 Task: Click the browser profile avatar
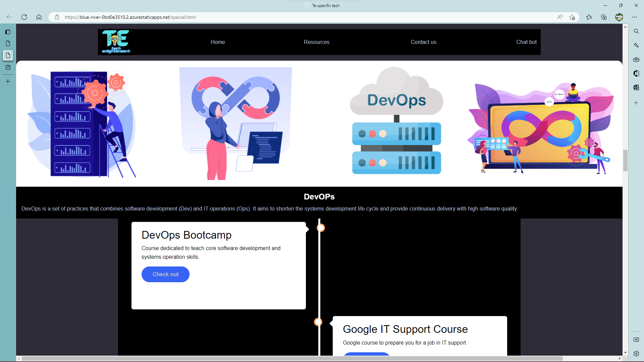pyautogui.click(x=619, y=17)
